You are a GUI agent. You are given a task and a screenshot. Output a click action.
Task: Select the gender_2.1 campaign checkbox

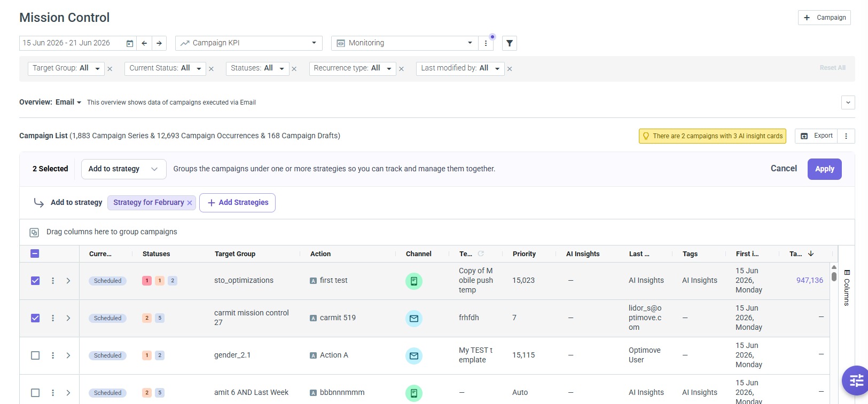[35, 355]
